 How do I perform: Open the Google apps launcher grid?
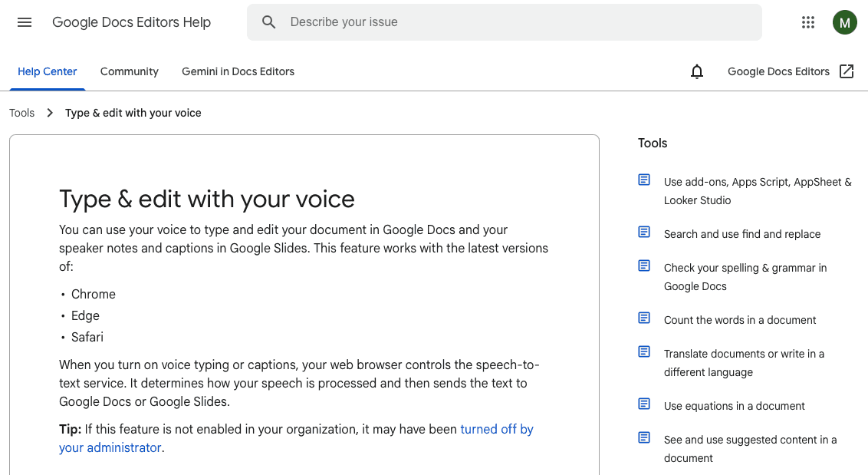(x=807, y=22)
